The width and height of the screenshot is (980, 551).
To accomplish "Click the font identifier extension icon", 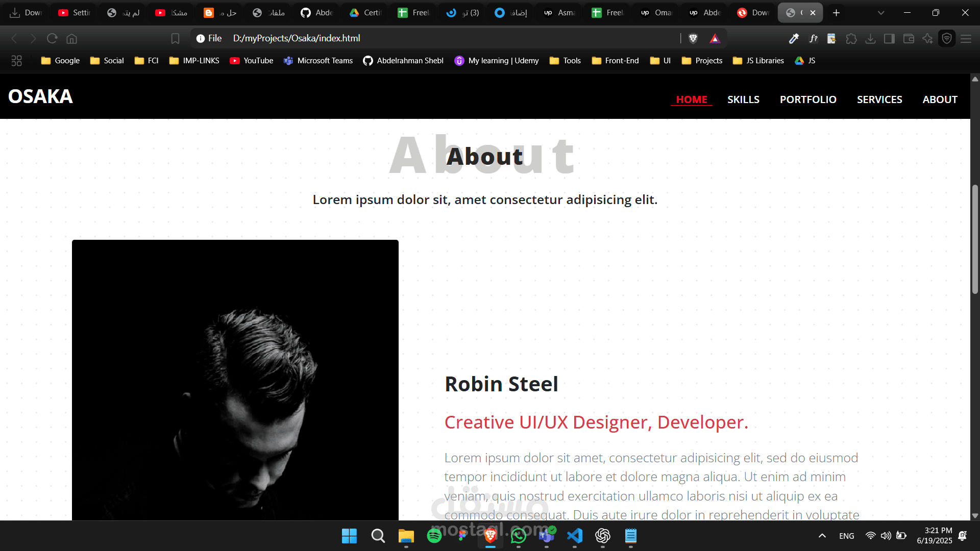I will [813, 39].
